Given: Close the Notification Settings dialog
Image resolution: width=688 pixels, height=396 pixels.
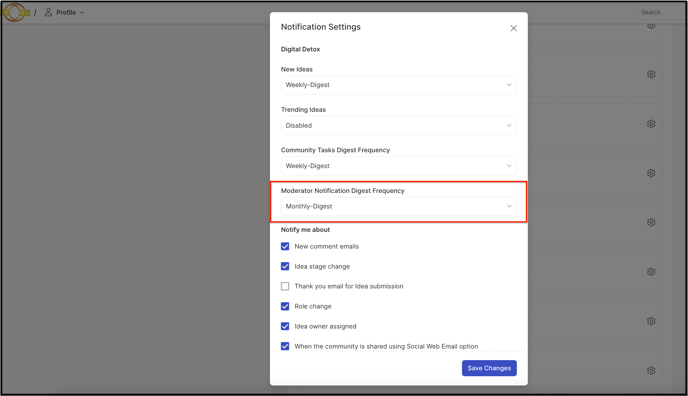Looking at the screenshot, I should (x=513, y=29).
